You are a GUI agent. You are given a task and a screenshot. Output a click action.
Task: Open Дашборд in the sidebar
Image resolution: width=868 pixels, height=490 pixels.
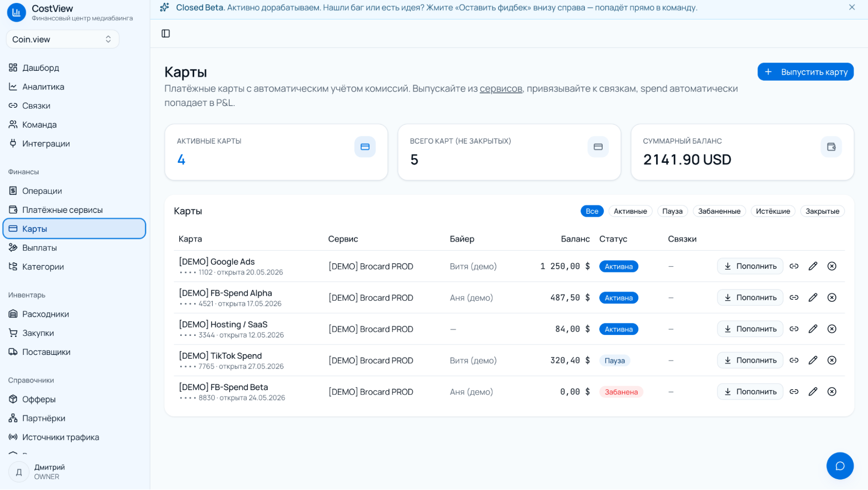pyautogui.click(x=74, y=68)
